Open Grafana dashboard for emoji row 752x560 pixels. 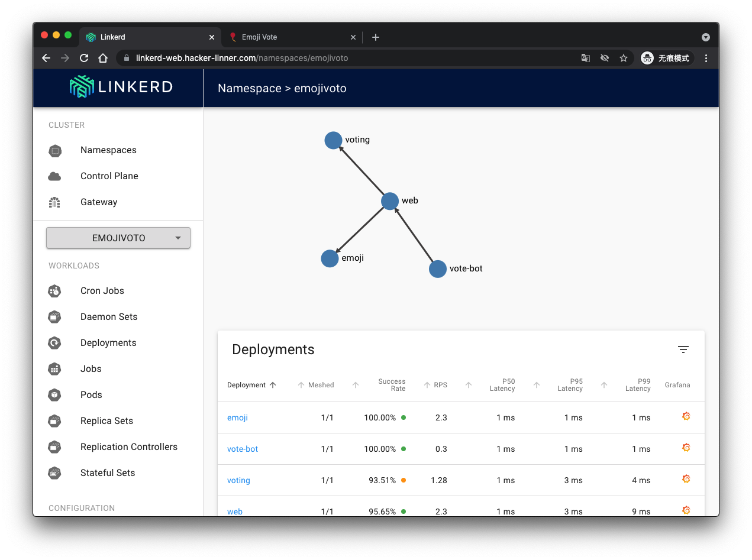(x=686, y=416)
